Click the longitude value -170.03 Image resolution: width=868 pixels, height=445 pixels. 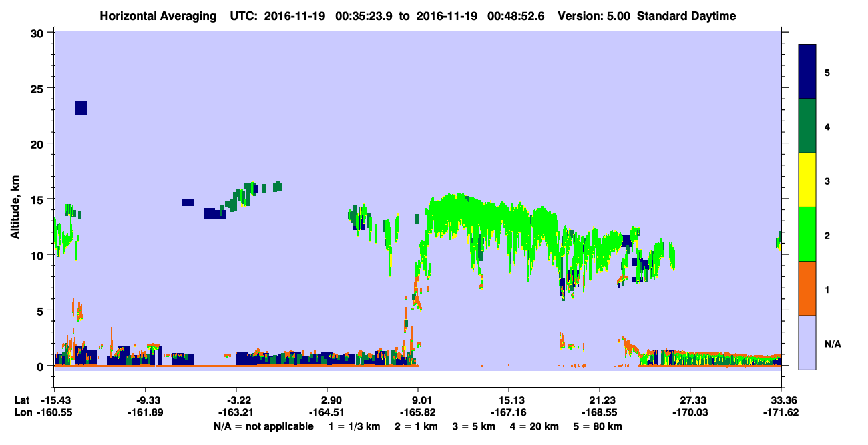(690, 412)
